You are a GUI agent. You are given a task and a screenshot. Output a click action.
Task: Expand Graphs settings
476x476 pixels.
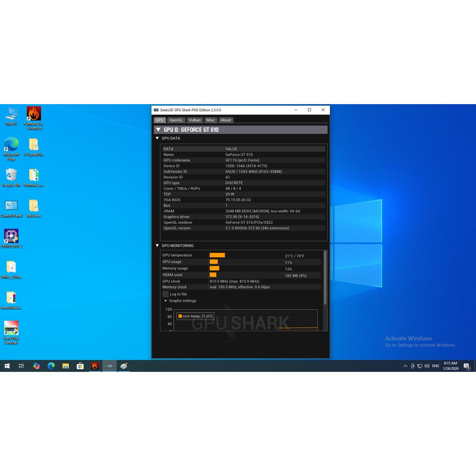(166, 301)
